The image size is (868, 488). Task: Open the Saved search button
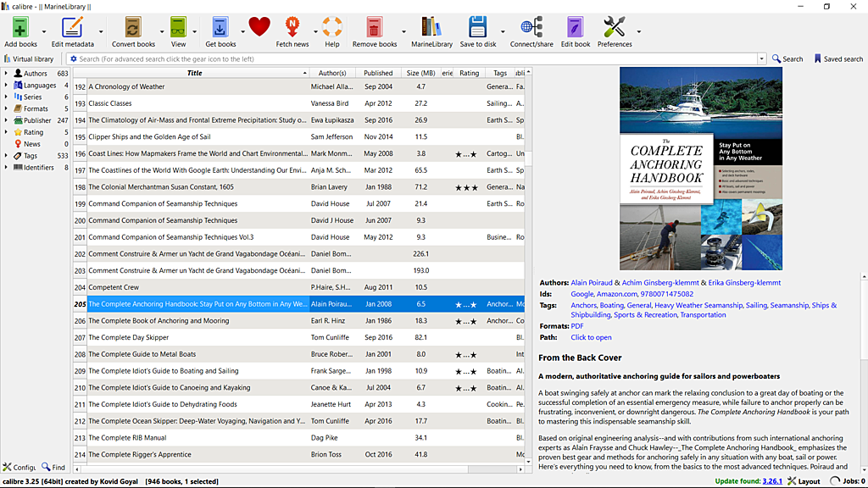[838, 58]
